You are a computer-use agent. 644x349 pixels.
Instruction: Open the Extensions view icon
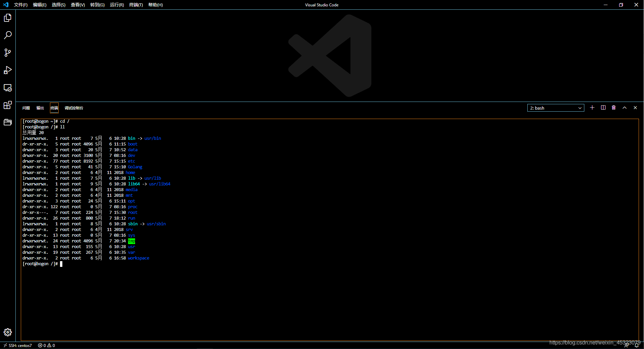[8, 105]
